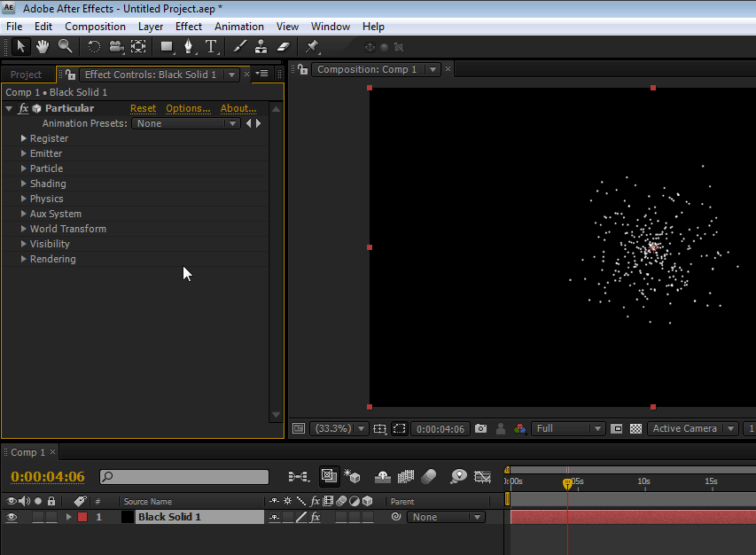
Task: Click the current time 0:00:04:06 in viewer
Action: tap(440, 429)
